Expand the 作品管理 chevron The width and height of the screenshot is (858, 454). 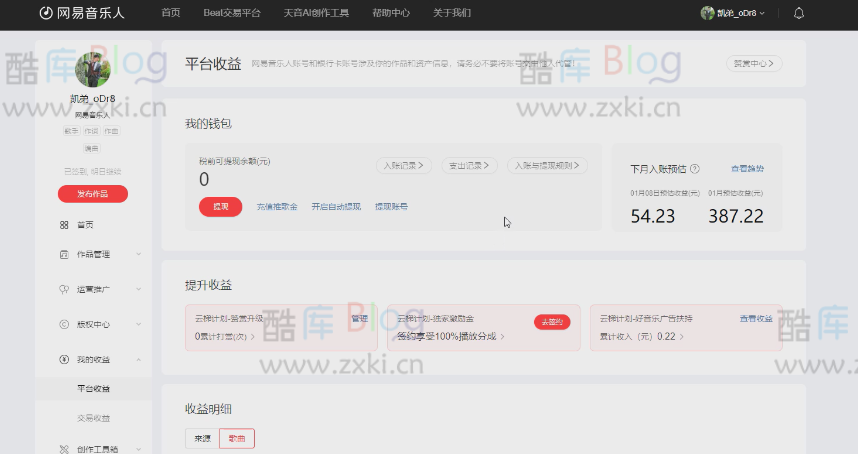138,254
